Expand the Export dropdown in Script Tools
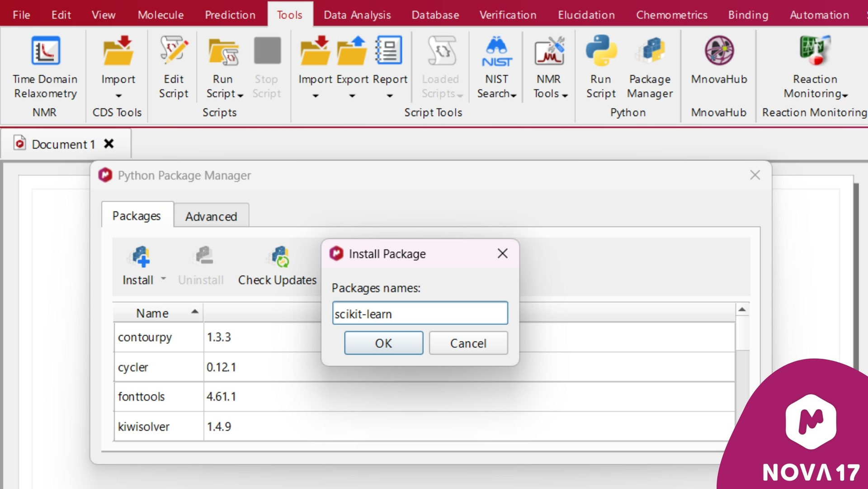This screenshot has width=868, height=489. pyautogui.click(x=352, y=96)
